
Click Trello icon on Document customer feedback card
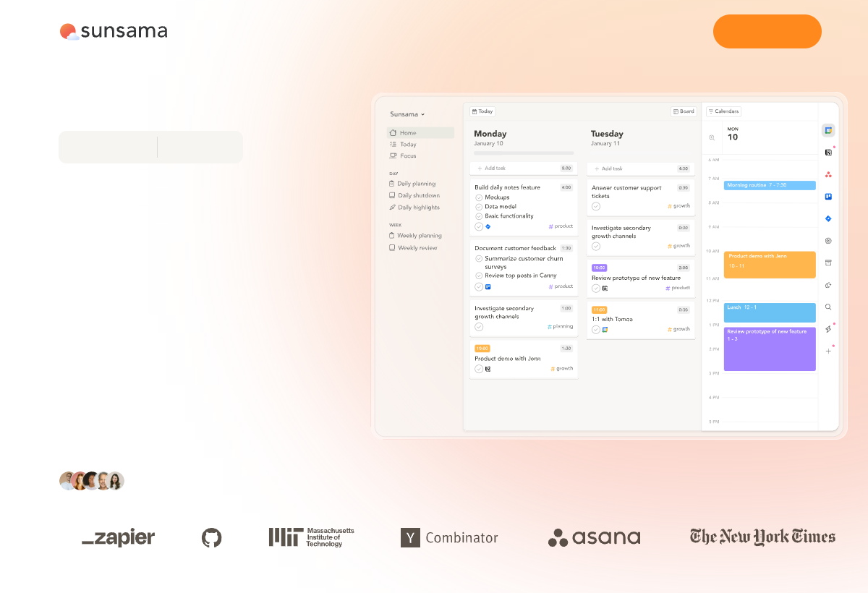click(x=488, y=286)
